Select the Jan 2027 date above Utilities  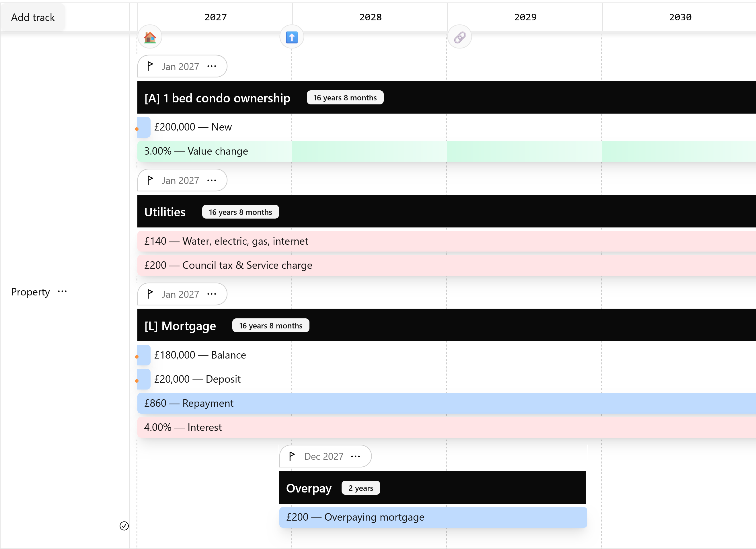(180, 181)
